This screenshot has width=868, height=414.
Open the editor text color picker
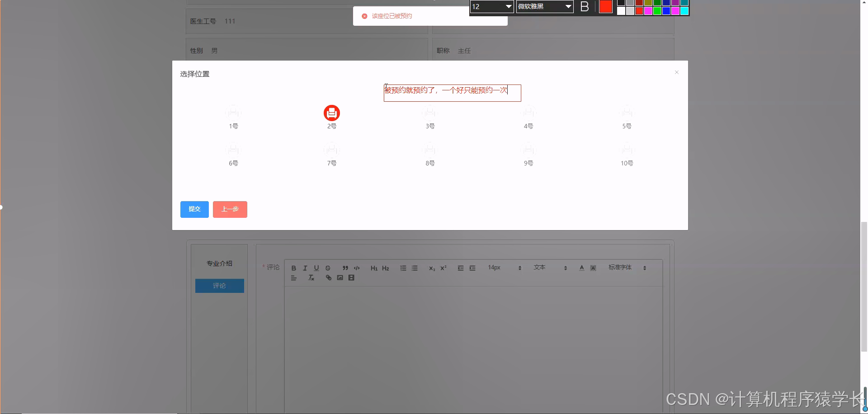pos(581,268)
